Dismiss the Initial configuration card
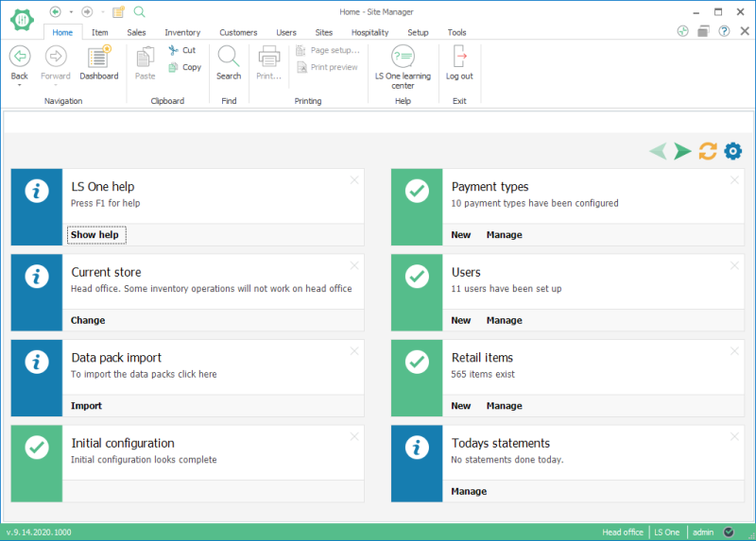756x541 pixels. click(354, 436)
